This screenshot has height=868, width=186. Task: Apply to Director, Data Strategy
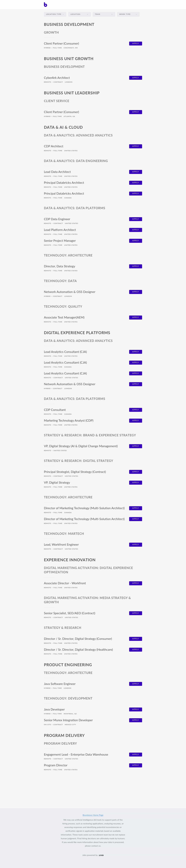[135, 266]
